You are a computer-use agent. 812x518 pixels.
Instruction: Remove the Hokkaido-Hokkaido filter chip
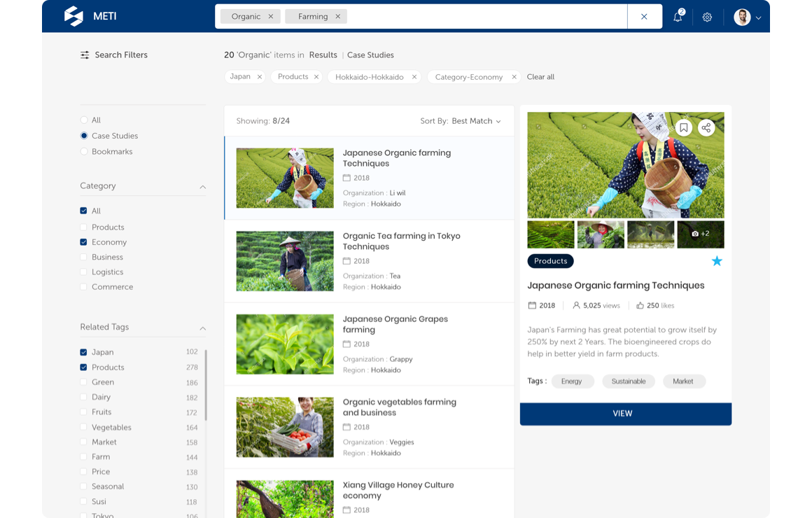point(414,77)
